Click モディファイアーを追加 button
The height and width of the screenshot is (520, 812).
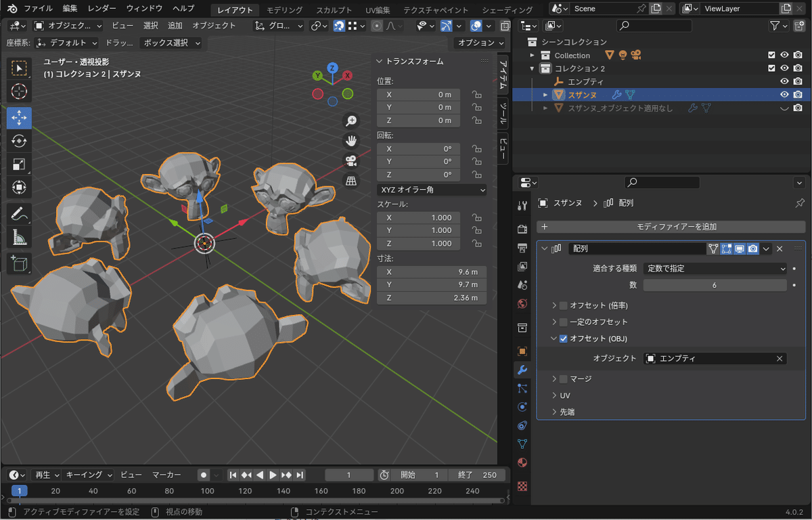671,227
